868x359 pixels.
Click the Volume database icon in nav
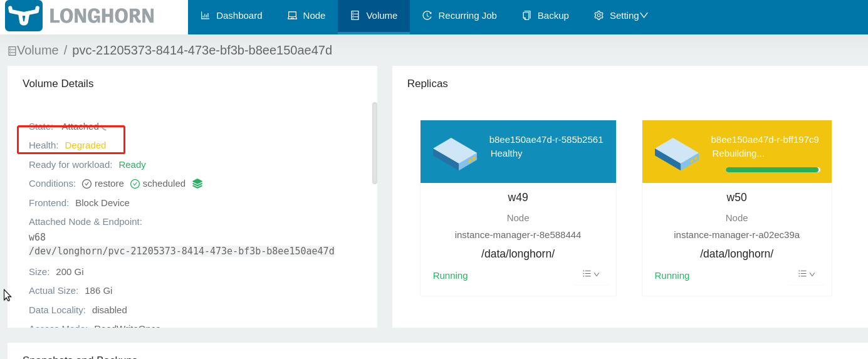(355, 16)
